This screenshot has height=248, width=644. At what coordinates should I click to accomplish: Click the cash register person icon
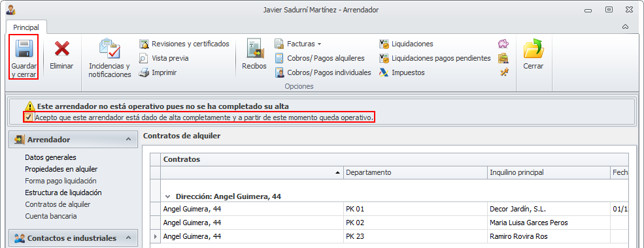(x=503, y=58)
